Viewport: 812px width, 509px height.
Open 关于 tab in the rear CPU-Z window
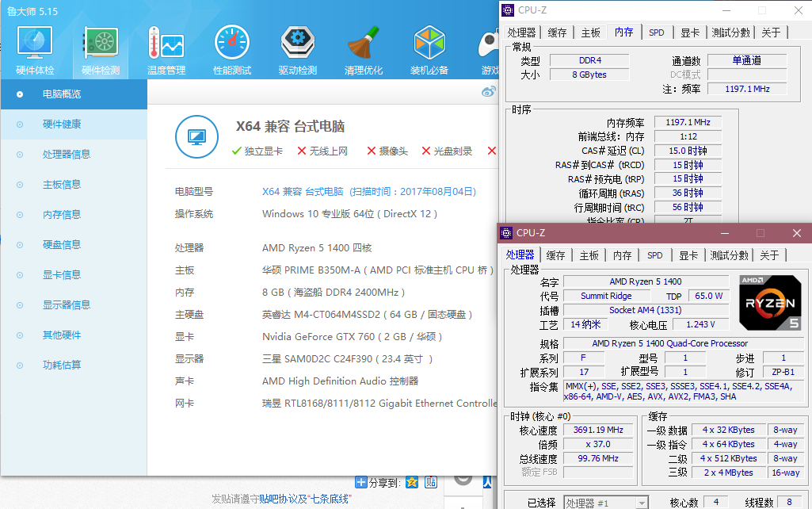[x=771, y=33]
